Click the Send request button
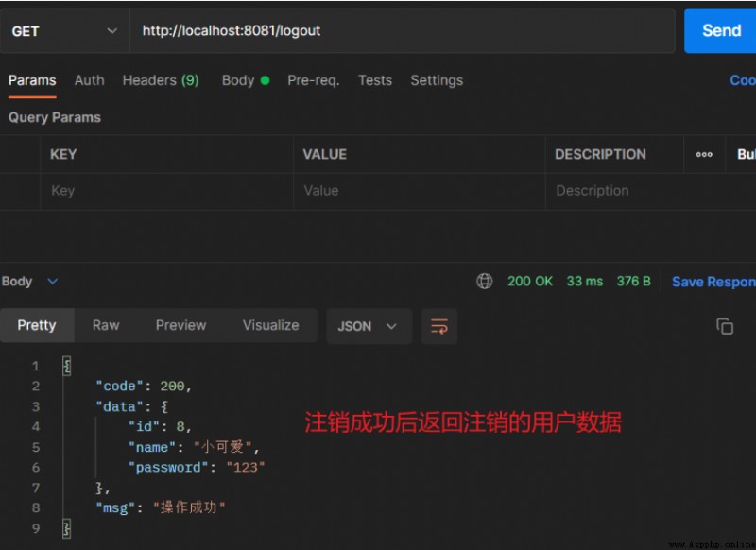756x550 pixels. click(720, 31)
